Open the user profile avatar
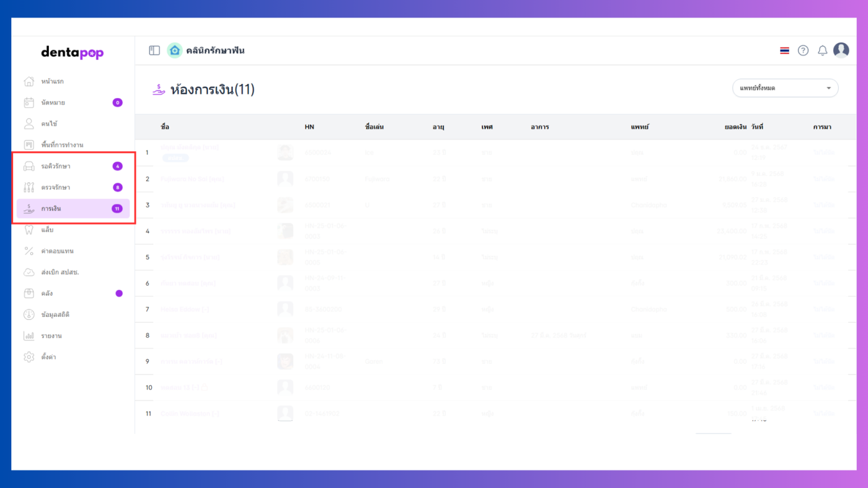868x488 pixels. coord(841,50)
